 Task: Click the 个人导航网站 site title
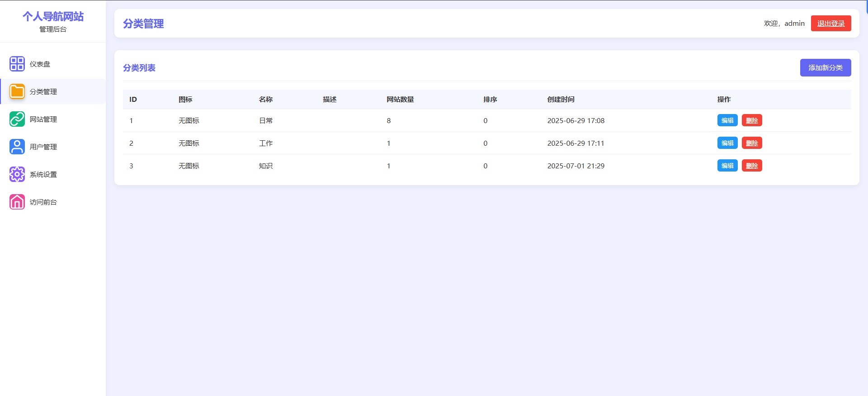[x=53, y=17]
